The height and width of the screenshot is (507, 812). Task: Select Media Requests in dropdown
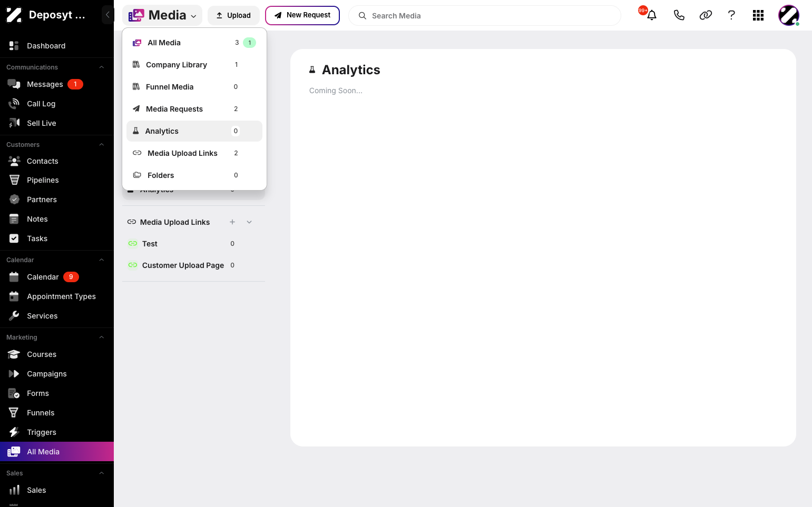[194, 109]
